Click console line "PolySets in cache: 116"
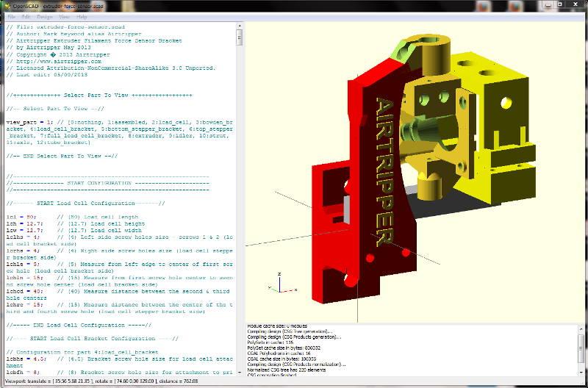 coord(270,342)
